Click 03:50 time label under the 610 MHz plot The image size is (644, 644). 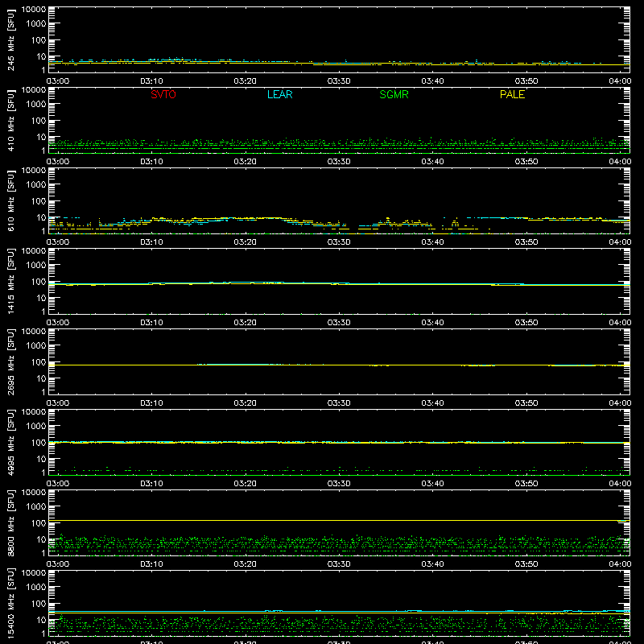526,242
